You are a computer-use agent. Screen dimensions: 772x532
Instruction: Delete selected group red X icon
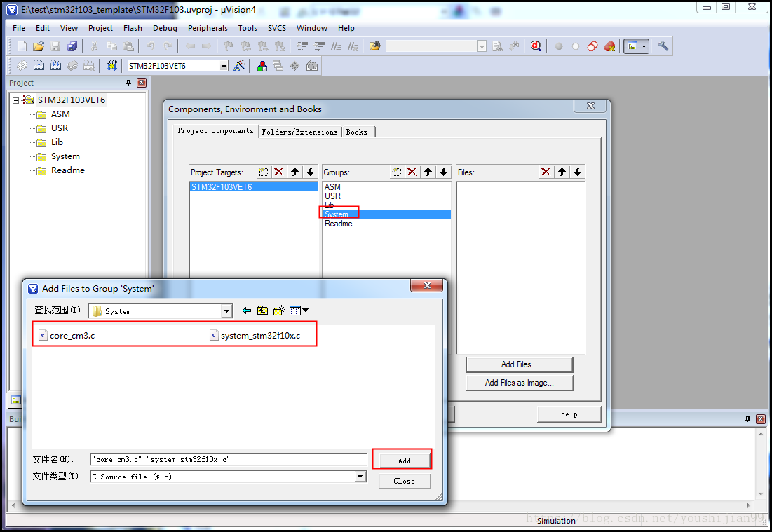click(x=412, y=172)
